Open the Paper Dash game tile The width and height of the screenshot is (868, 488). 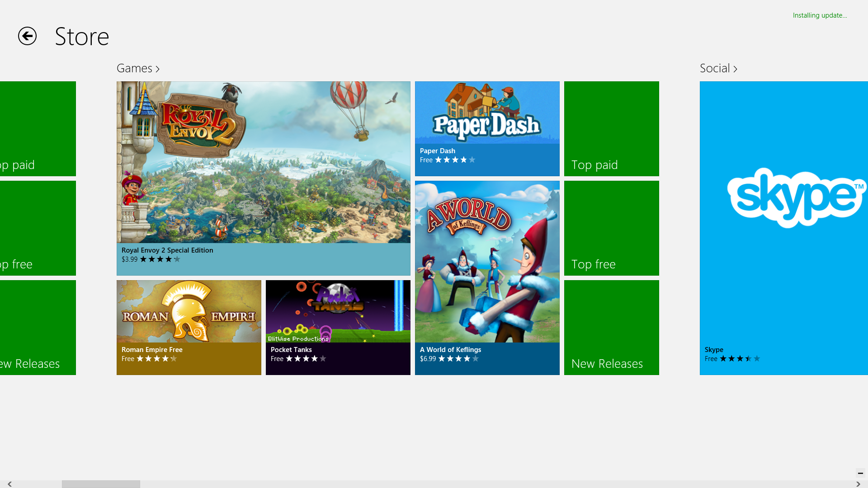tap(487, 128)
